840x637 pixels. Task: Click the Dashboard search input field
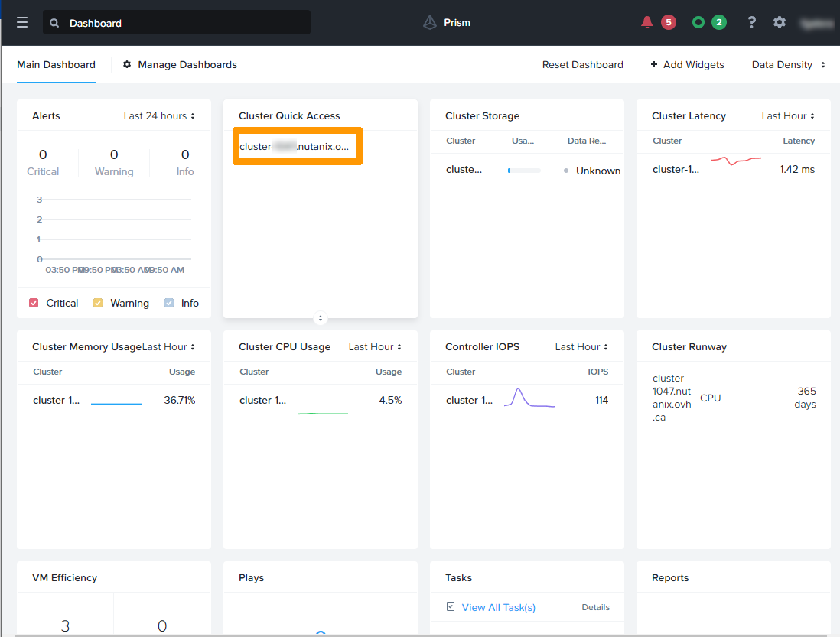[184, 23]
